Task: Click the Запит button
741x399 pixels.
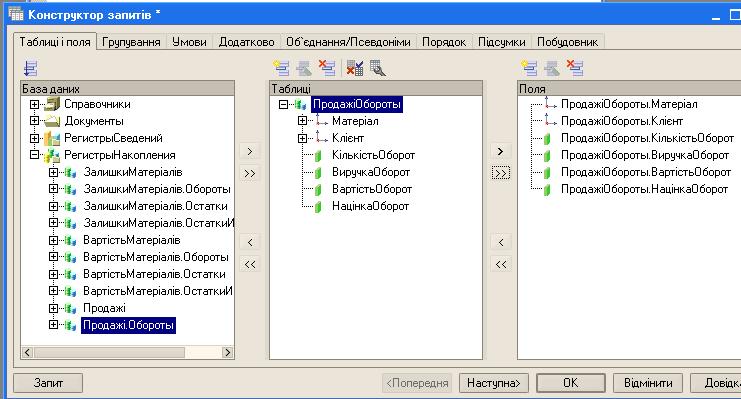Action: [48, 383]
